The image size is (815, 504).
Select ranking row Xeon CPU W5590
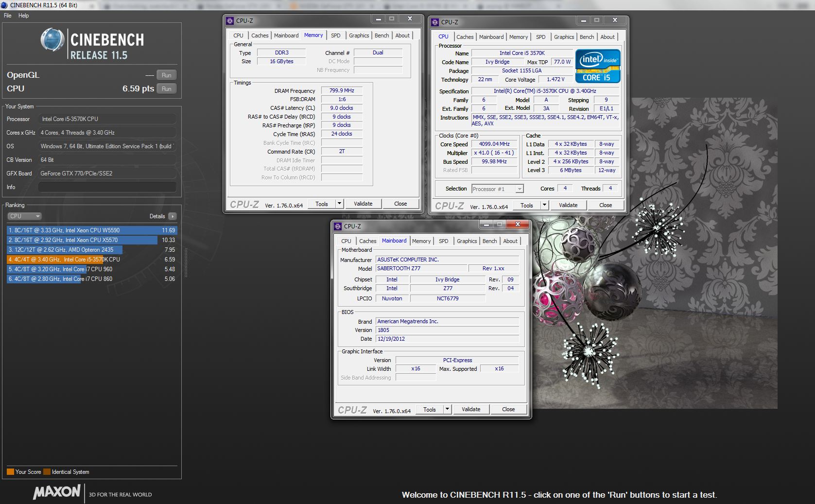point(92,230)
